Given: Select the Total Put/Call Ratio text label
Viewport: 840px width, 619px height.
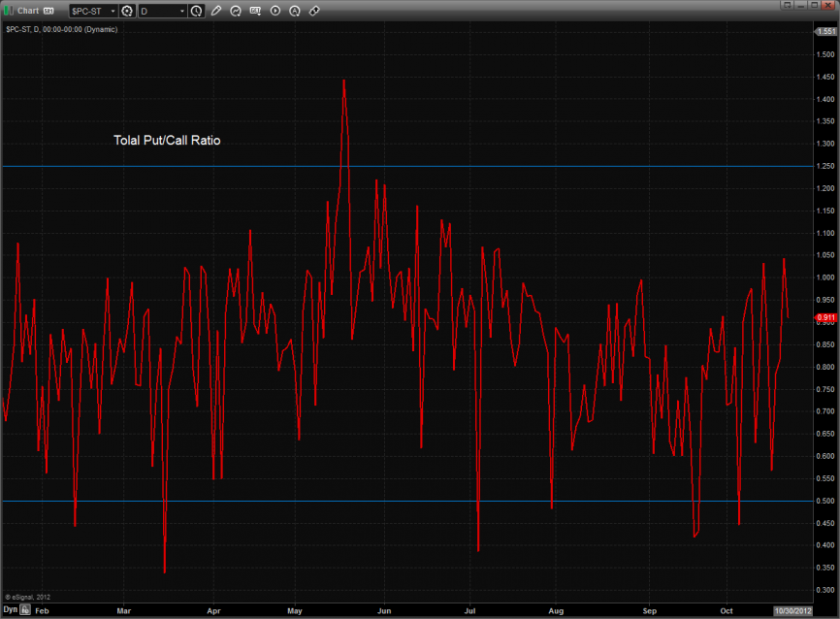Looking at the screenshot, I should [x=167, y=141].
